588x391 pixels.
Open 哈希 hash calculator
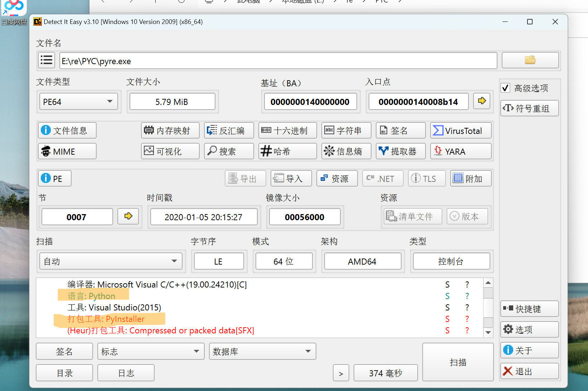coord(288,151)
